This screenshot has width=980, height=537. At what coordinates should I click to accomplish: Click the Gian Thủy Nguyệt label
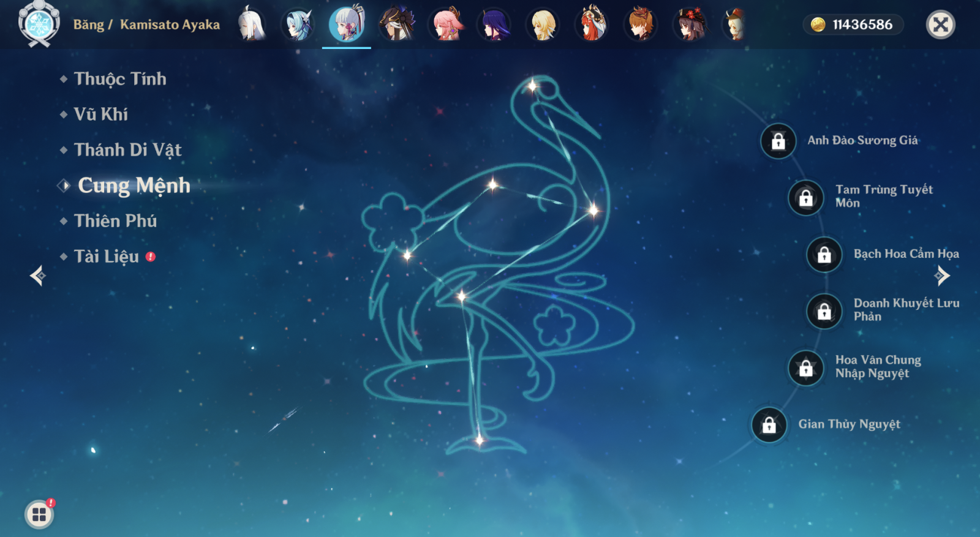pyautogui.click(x=849, y=424)
